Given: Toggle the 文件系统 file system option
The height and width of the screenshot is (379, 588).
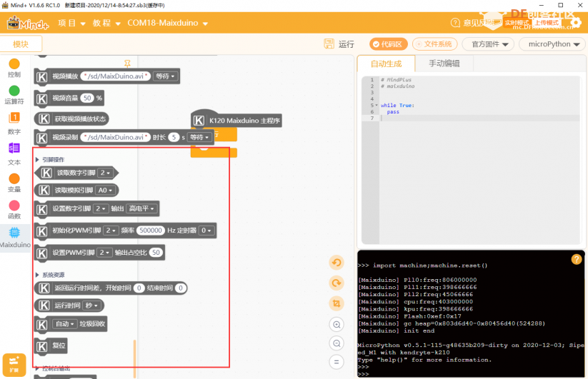Looking at the screenshot, I should pos(434,44).
